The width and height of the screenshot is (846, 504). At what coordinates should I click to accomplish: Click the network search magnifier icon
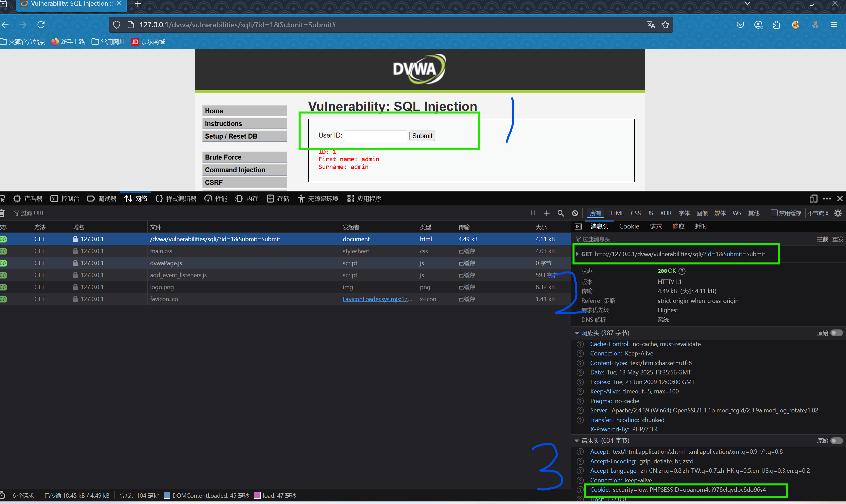[561, 213]
